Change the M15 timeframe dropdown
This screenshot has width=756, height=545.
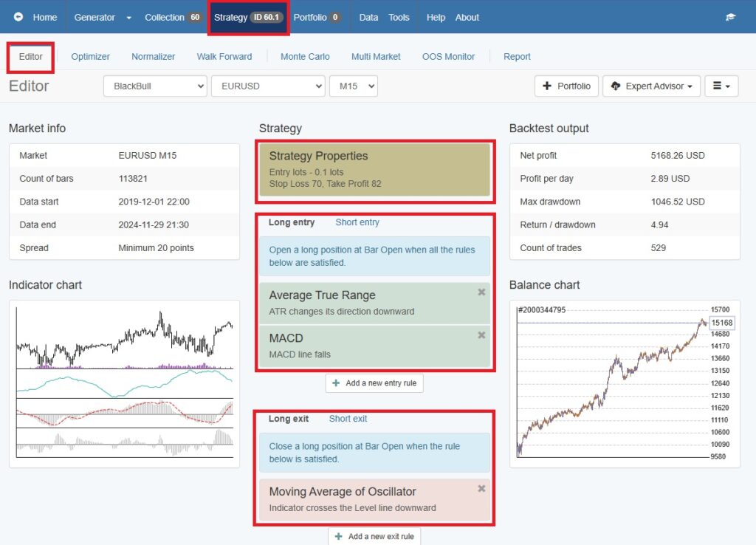coord(353,86)
